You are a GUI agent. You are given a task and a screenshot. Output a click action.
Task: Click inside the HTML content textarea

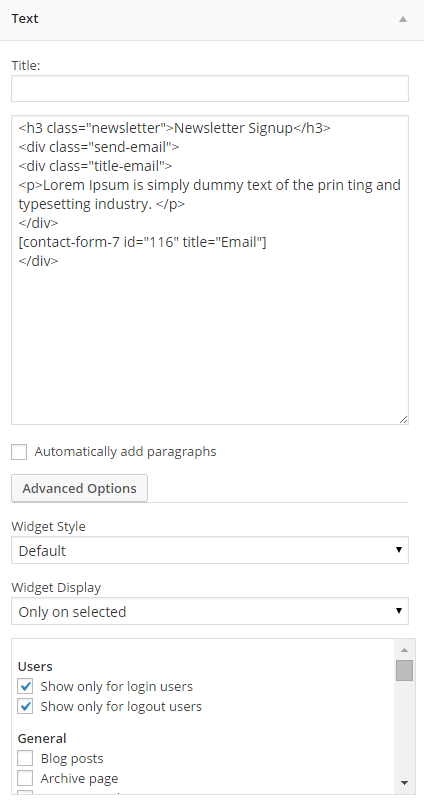pos(210,270)
